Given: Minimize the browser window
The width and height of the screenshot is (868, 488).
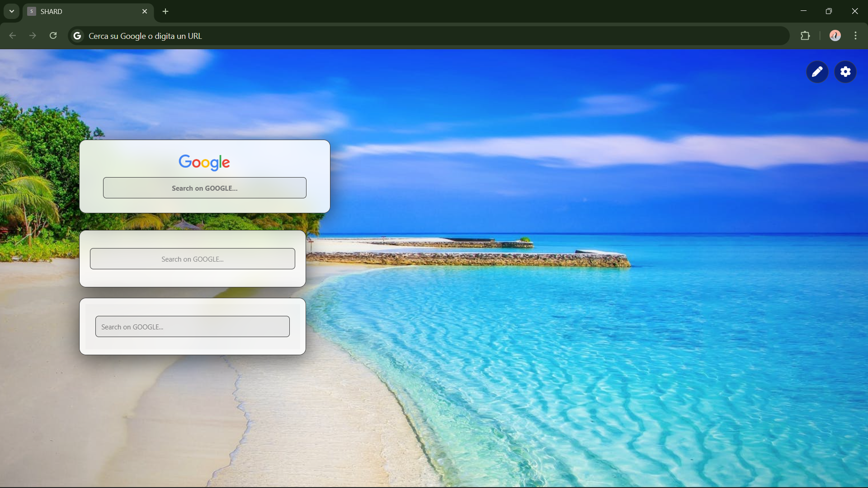Looking at the screenshot, I should pos(803,11).
